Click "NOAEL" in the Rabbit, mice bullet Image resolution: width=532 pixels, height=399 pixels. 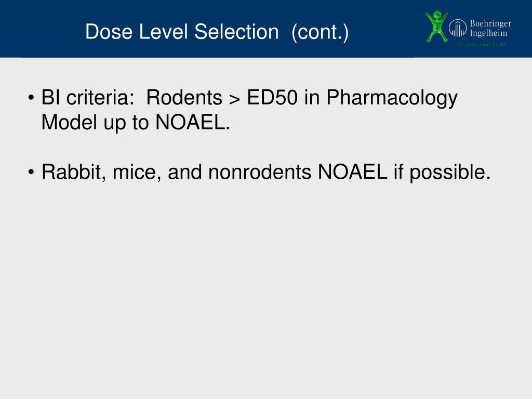[x=352, y=172]
